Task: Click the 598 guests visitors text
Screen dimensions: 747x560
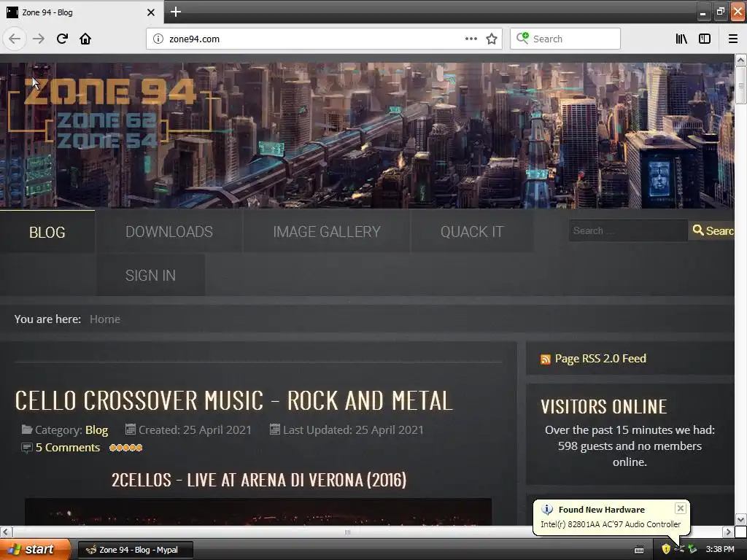Action: tap(630, 446)
